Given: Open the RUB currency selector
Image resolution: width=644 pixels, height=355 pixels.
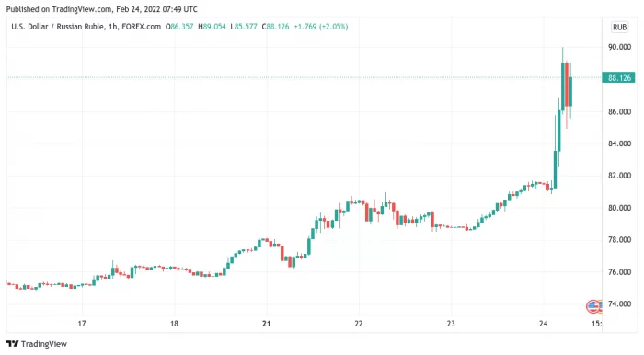Looking at the screenshot, I should pos(619,27).
